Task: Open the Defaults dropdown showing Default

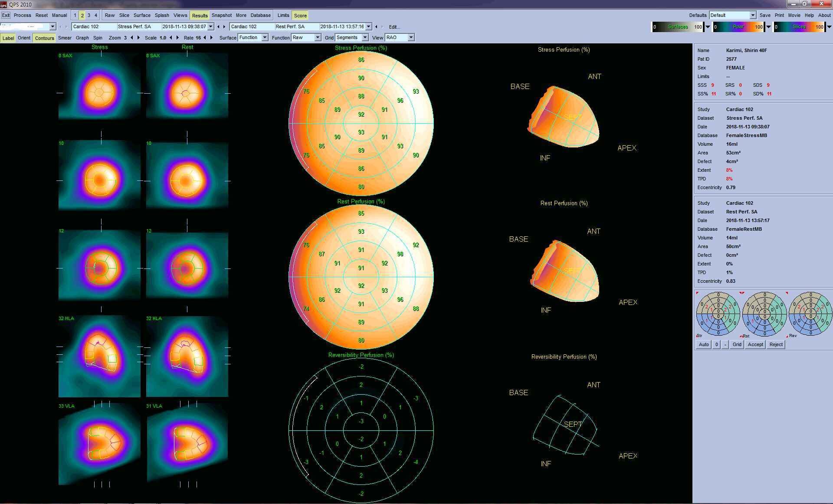Action: [733, 15]
